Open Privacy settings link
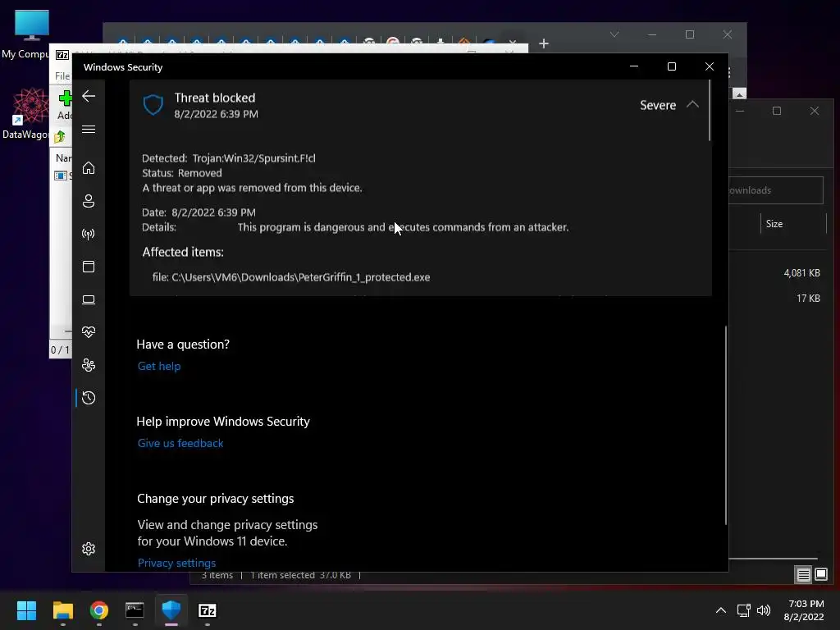840x630 pixels. 177,563
